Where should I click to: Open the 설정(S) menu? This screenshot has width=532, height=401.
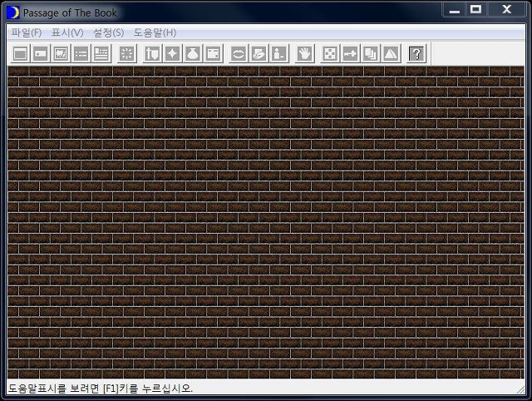coord(109,32)
